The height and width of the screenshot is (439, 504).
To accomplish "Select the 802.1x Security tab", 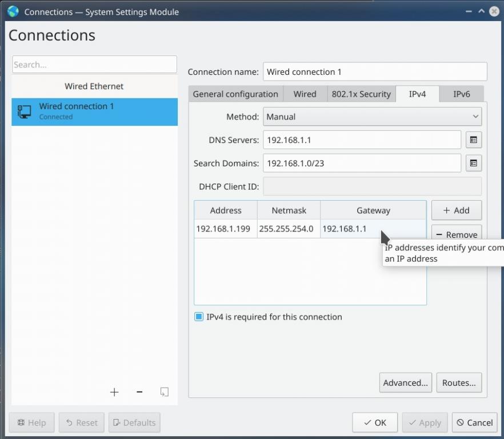I will pos(361,94).
